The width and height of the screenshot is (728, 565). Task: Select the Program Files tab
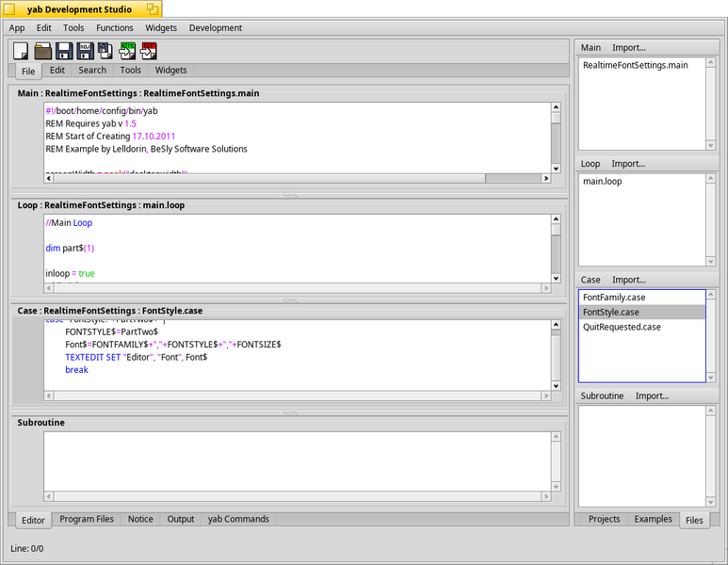[87, 519]
